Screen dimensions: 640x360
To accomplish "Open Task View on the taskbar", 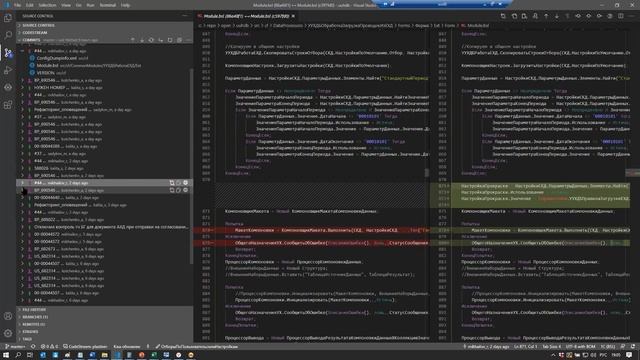I will click(x=30, y=355).
